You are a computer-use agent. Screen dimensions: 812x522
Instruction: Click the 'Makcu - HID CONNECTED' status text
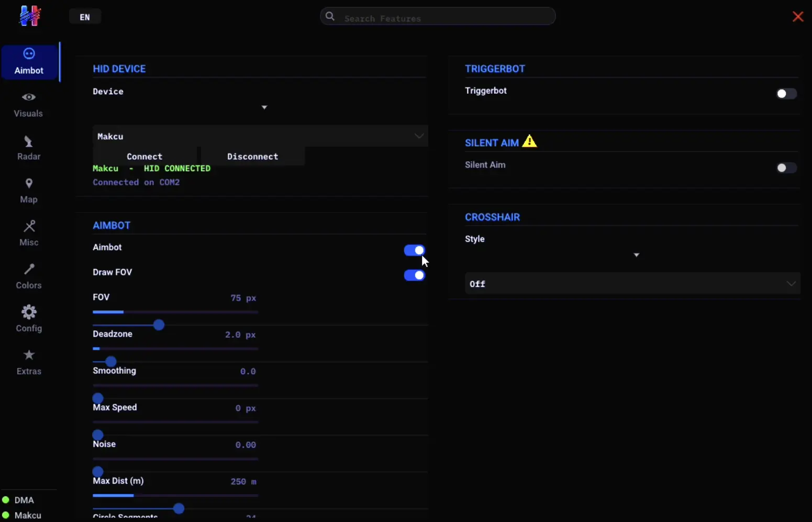(152, 169)
